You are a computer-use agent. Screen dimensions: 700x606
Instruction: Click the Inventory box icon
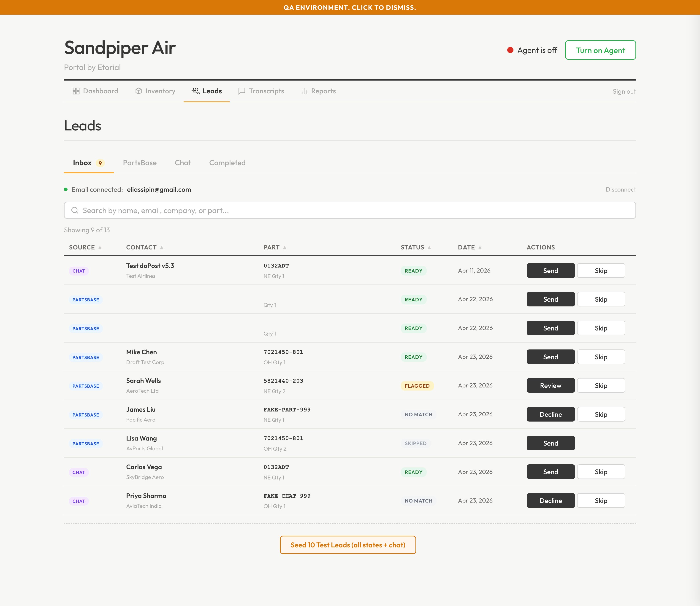[138, 91]
